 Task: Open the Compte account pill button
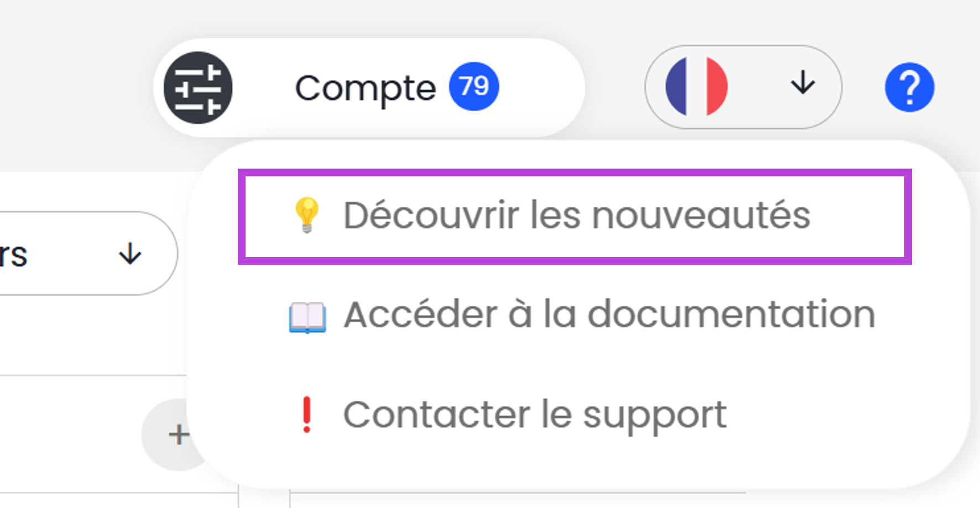[369, 88]
